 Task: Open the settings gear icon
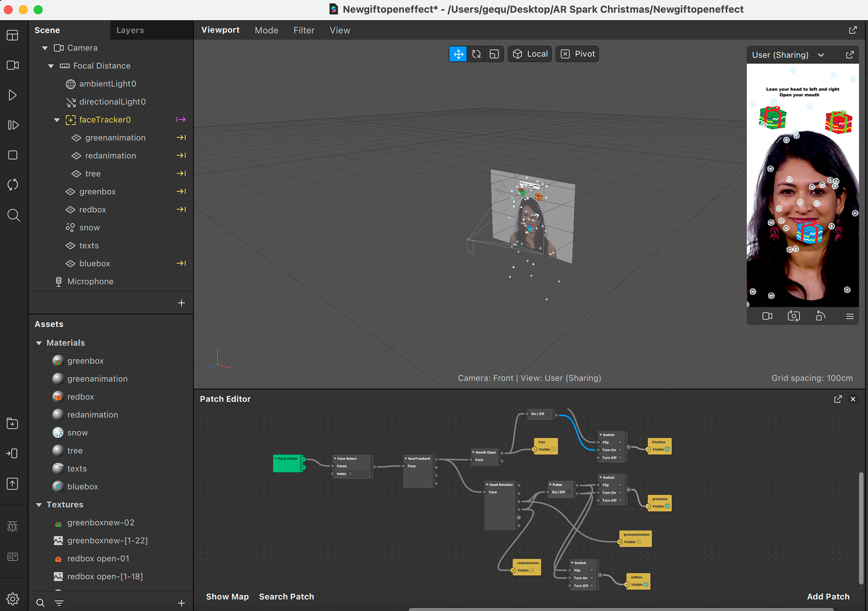pos(13,599)
